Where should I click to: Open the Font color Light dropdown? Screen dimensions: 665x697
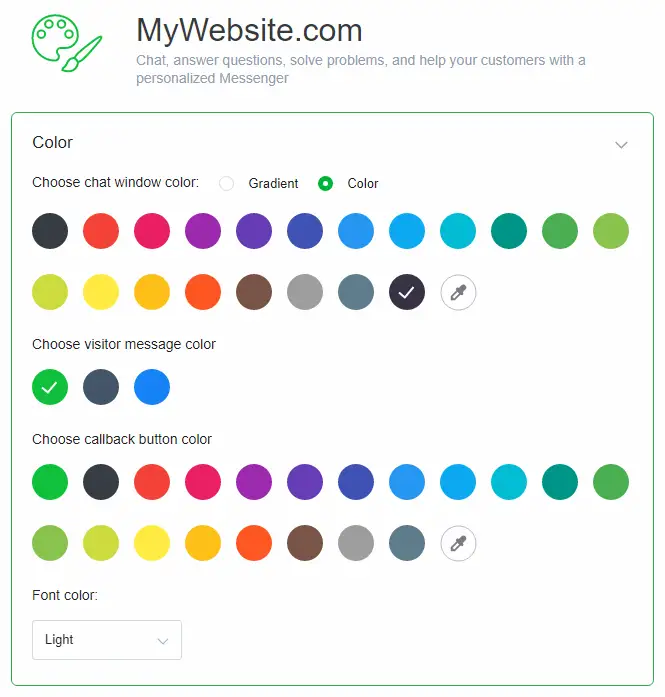[107, 640]
